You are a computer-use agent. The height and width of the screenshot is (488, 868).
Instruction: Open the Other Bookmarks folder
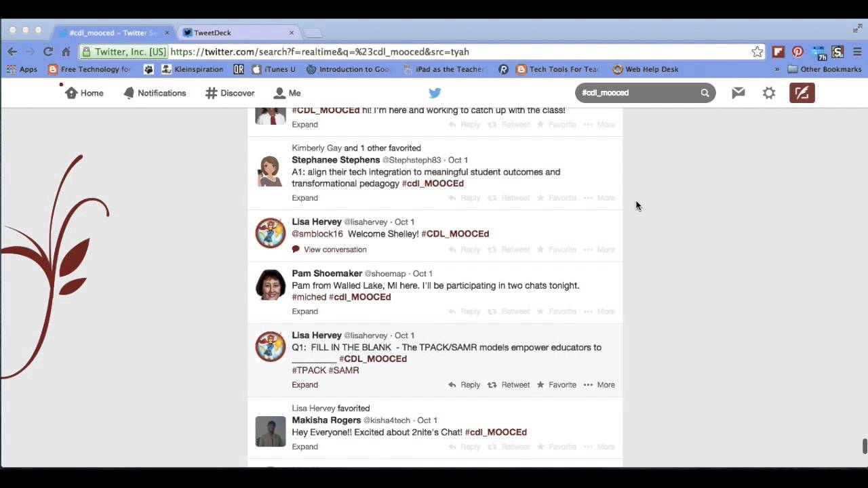pyautogui.click(x=825, y=69)
